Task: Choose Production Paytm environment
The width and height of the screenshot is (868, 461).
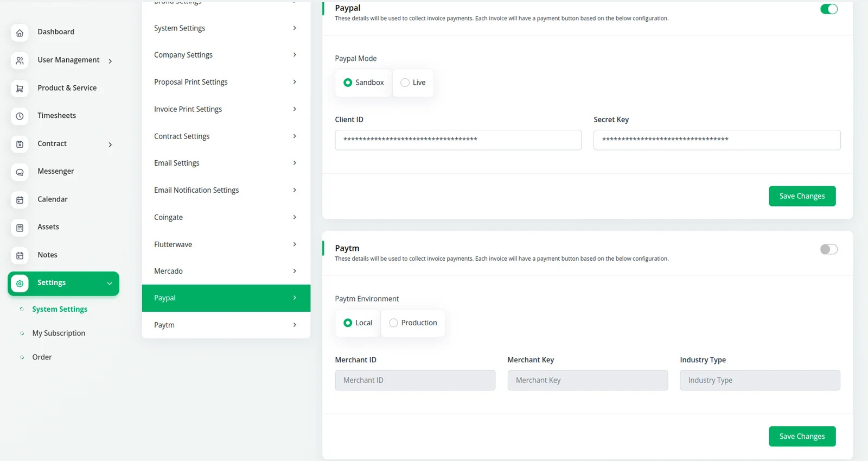Action: (393, 323)
